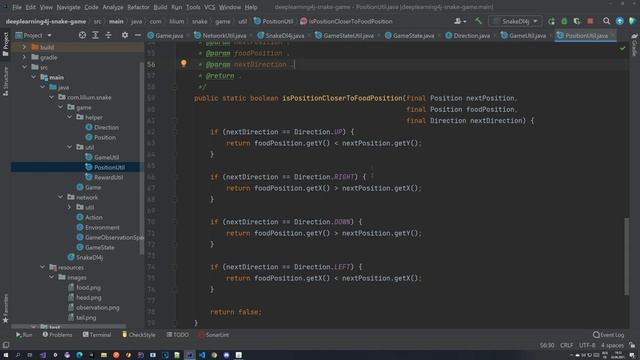Click the Run with Coverage icon

[x=577, y=21]
